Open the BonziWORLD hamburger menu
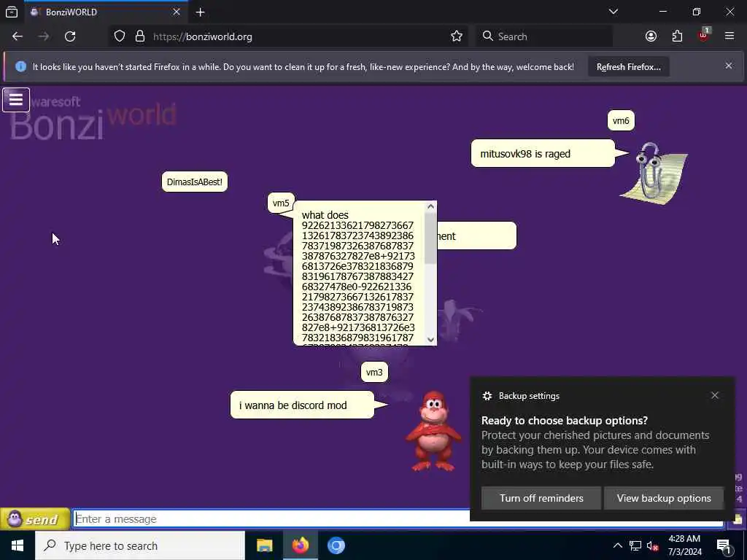This screenshot has width=747, height=560. pyautogui.click(x=16, y=99)
